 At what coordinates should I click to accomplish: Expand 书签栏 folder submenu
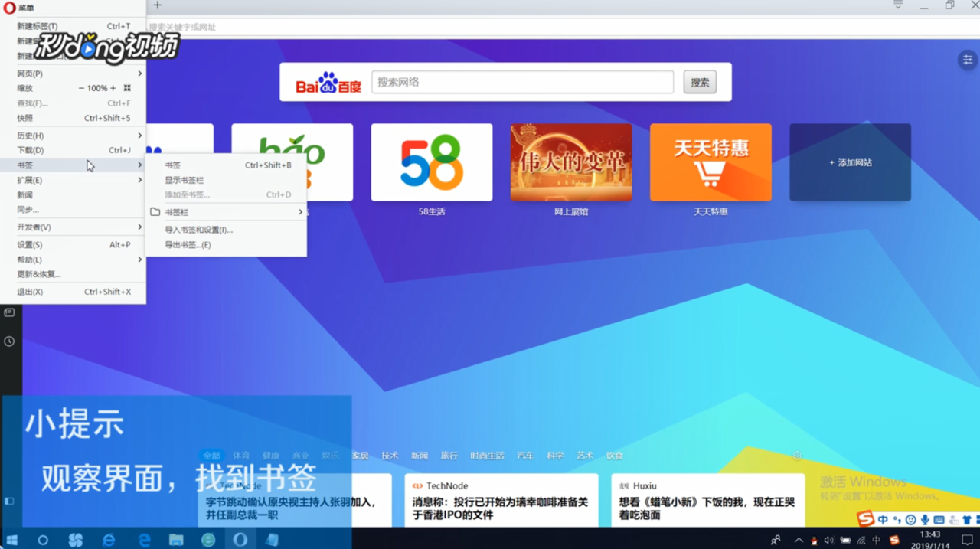tap(227, 212)
